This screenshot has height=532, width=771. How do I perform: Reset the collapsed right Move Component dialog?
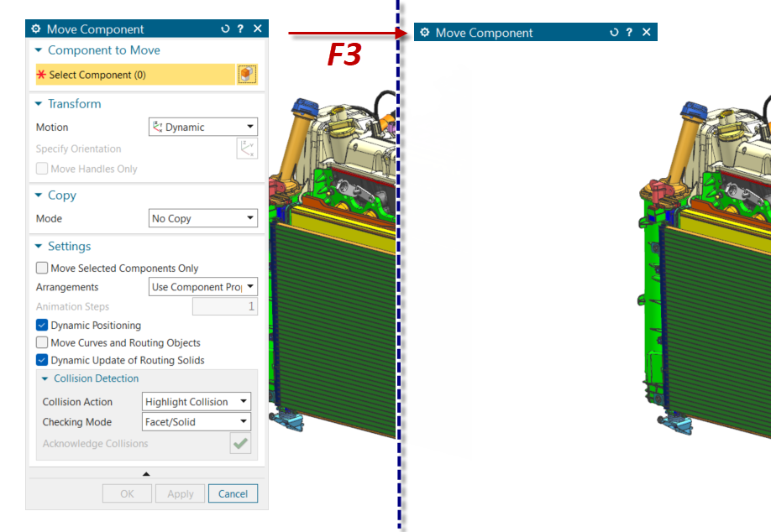[x=614, y=33]
